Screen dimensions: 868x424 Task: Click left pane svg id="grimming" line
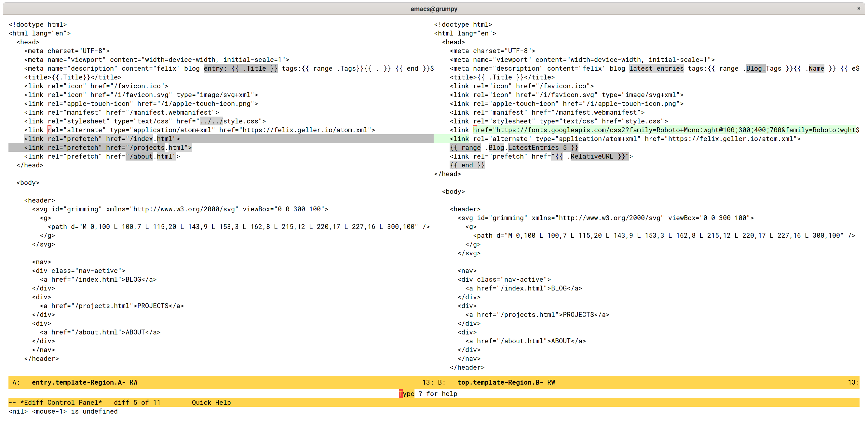tap(180, 209)
